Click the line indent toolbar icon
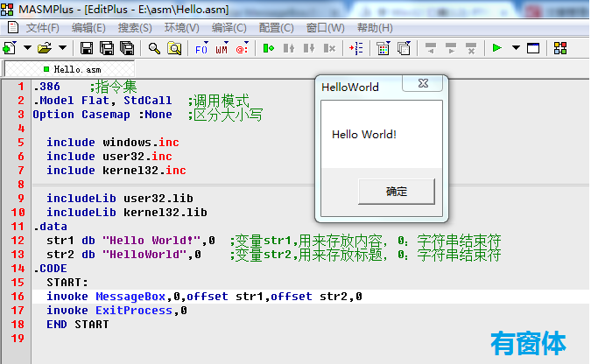 pos(355,48)
